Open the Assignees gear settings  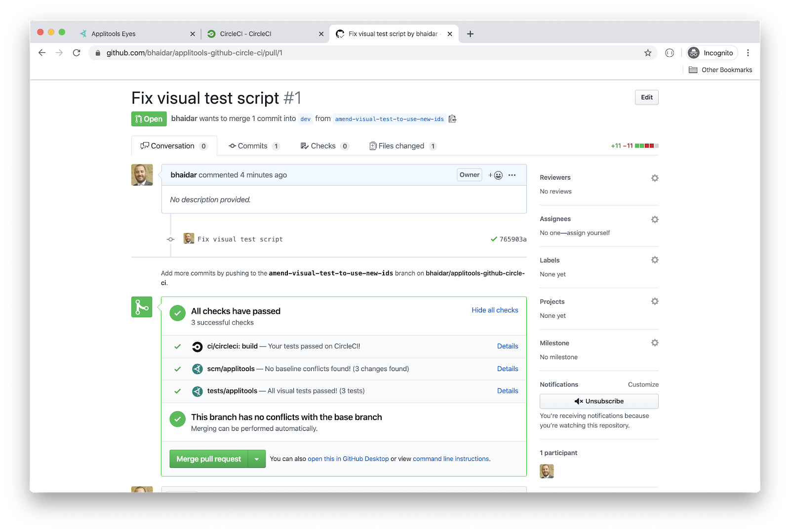tap(655, 220)
